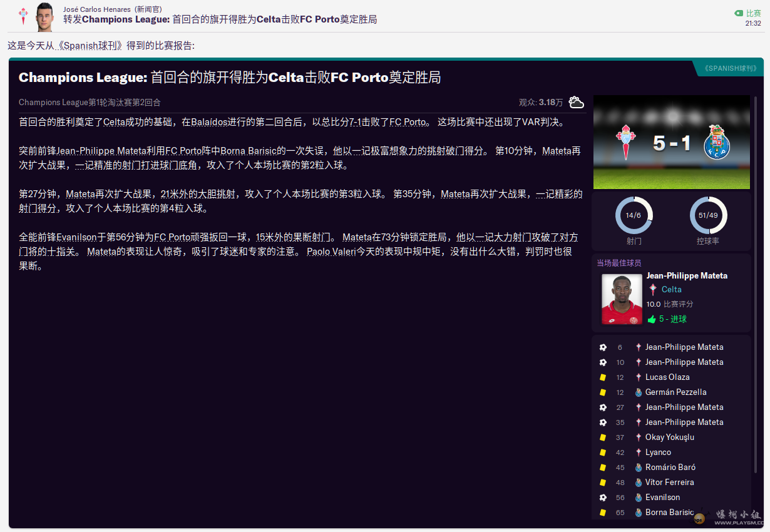Click the Celta badge next to Lyanco
The height and width of the screenshot is (532, 770).
639,453
